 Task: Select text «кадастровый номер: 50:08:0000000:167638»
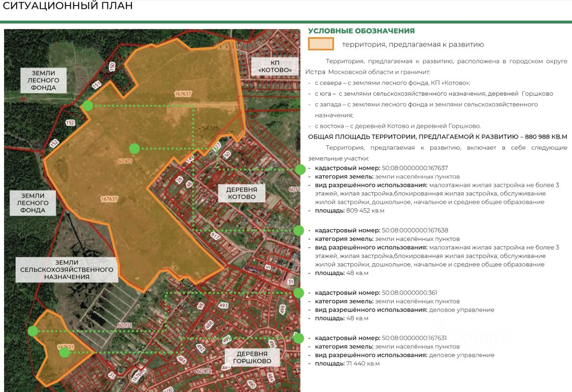(381, 231)
